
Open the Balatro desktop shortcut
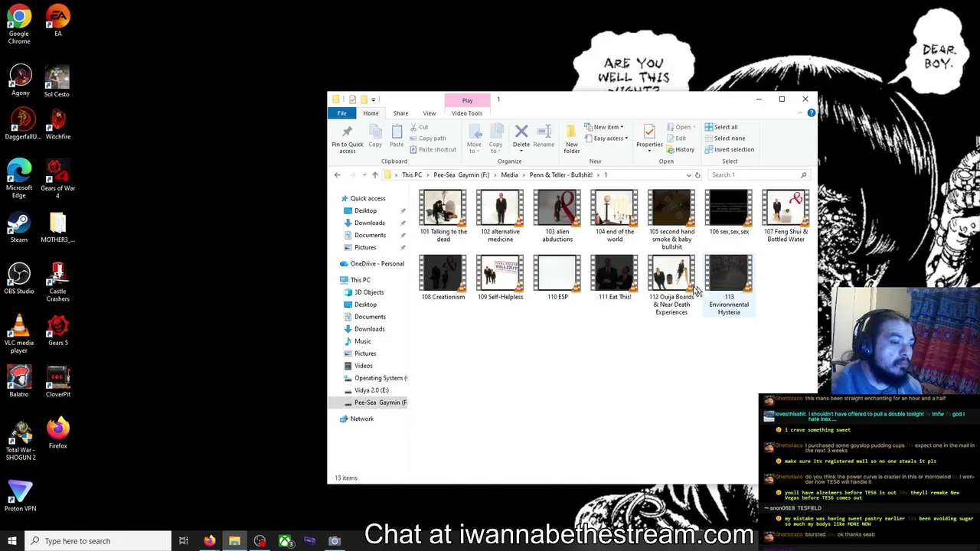point(19,382)
